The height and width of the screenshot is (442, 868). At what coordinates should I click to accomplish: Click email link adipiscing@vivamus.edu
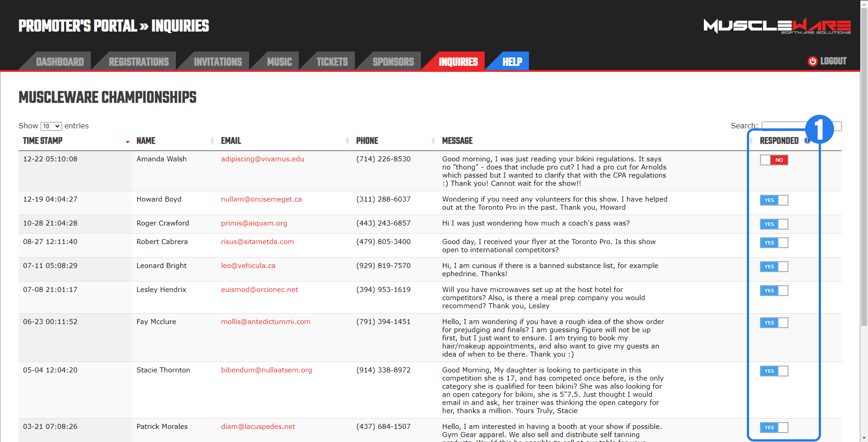(x=262, y=159)
